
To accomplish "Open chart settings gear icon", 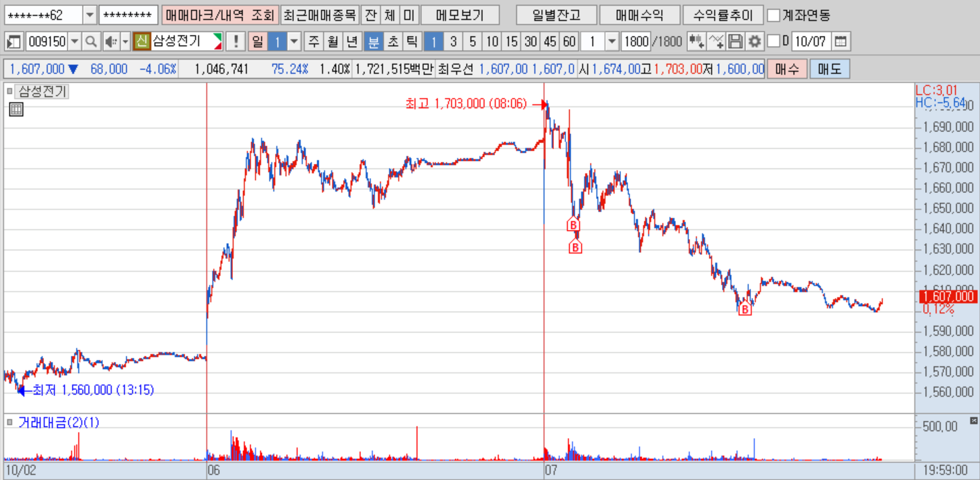I will pyautogui.click(x=754, y=42).
